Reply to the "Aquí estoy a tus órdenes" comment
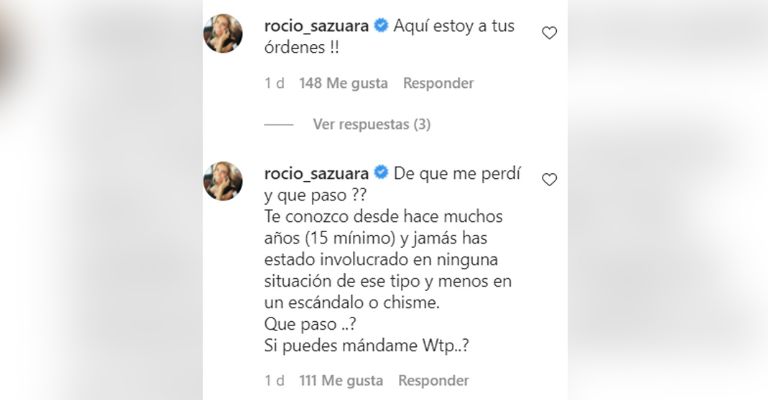768x400 pixels. 438,83
